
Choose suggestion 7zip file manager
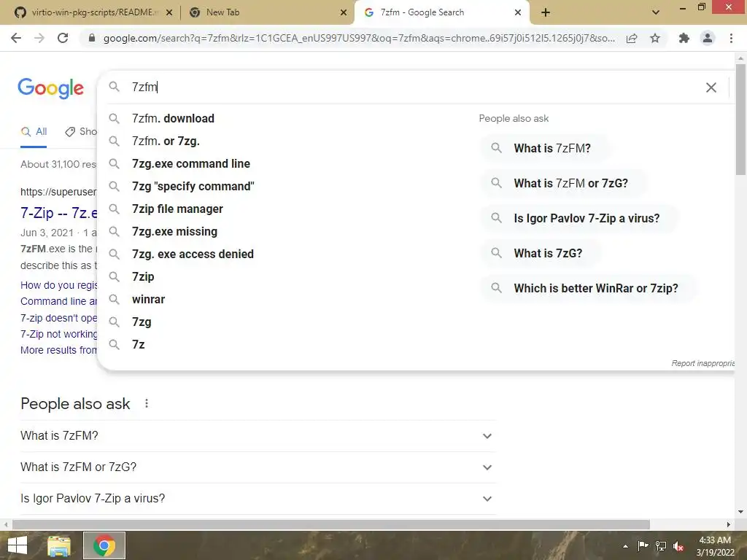coord(286,209)
